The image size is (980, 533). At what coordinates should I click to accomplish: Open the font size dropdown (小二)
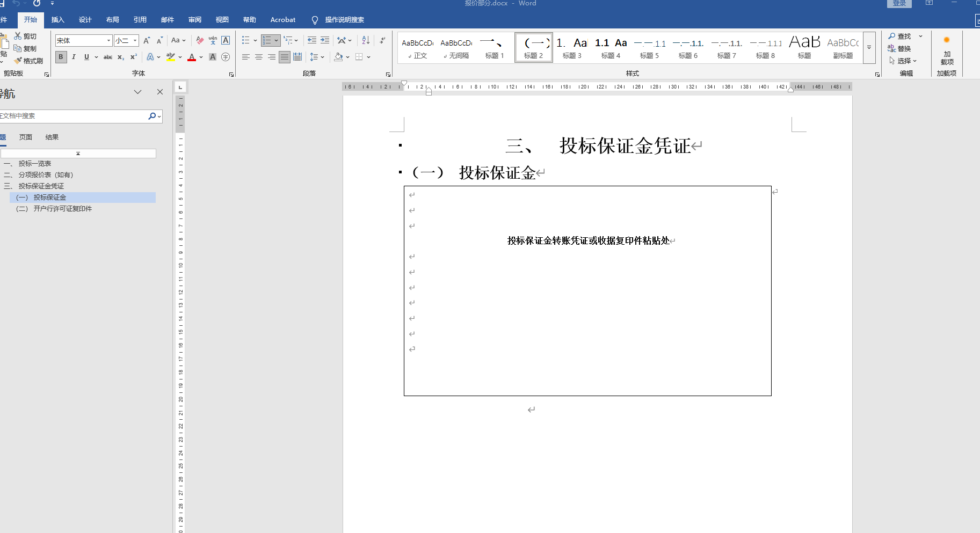click(x=135, y=41)
